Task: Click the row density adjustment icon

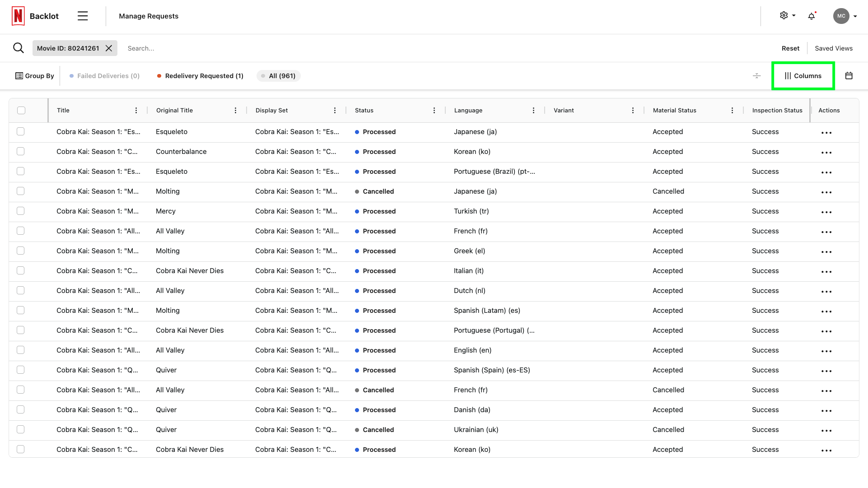Action: (x=756, y=76)
